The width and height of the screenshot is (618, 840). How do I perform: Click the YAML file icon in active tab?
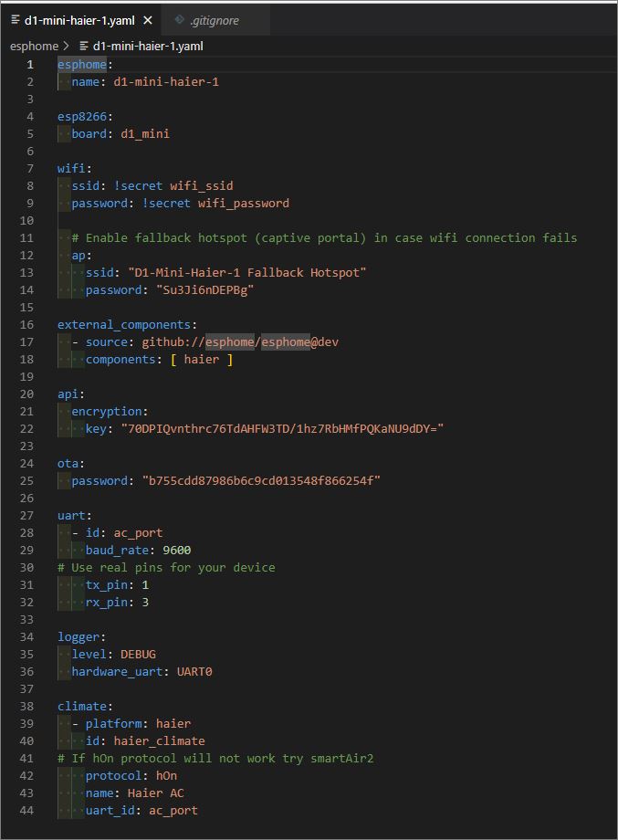[16, 20]
